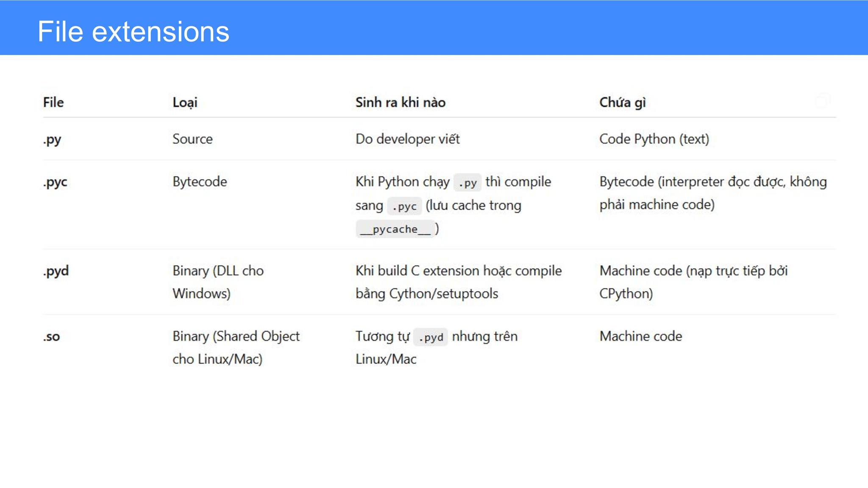Click the .pyd inline code chip

[431, 337]
